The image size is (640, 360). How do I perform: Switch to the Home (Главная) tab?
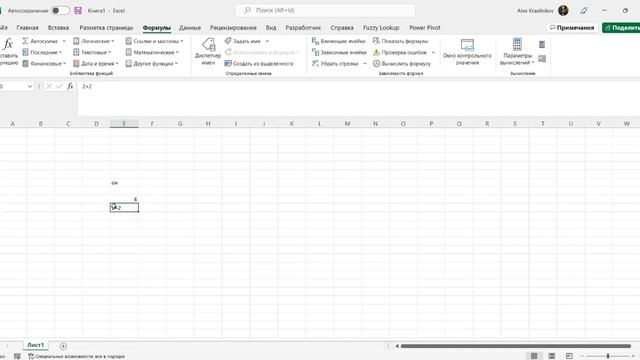click(x=27, y=28)
